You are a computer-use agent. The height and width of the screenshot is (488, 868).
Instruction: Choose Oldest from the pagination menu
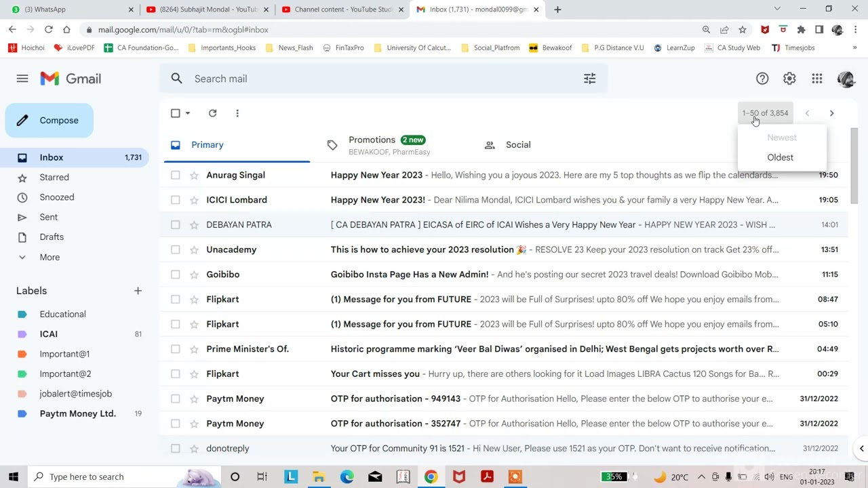781,157
